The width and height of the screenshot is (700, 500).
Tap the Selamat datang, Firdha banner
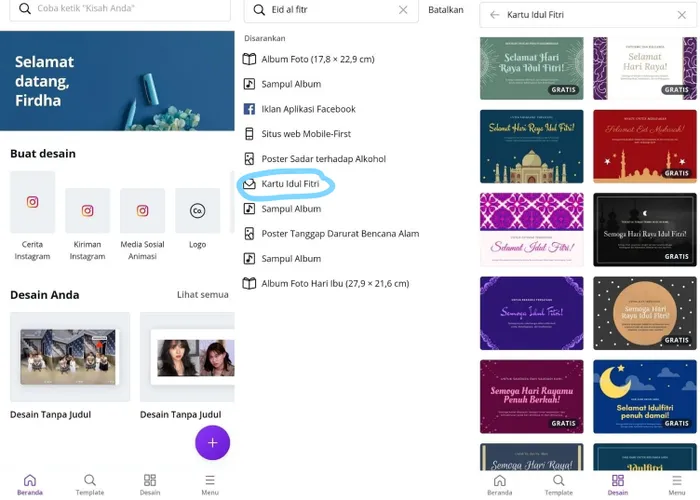117,81
